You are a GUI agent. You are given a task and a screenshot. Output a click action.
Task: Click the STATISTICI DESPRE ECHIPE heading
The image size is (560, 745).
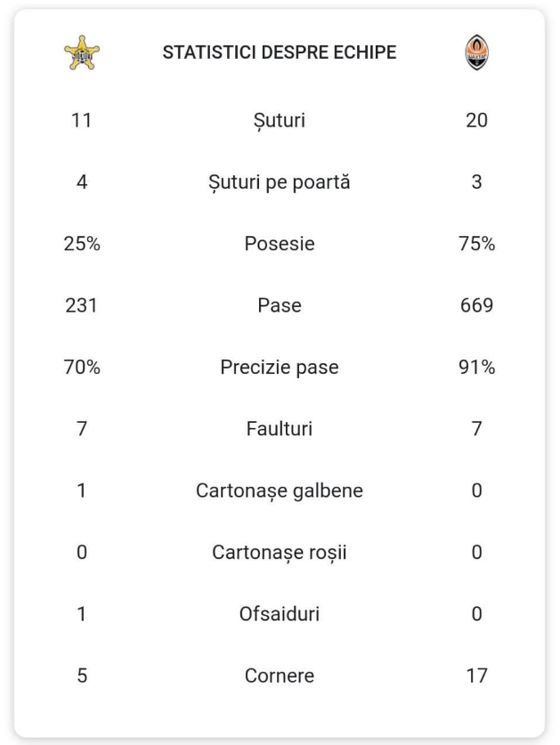(280, 53)
